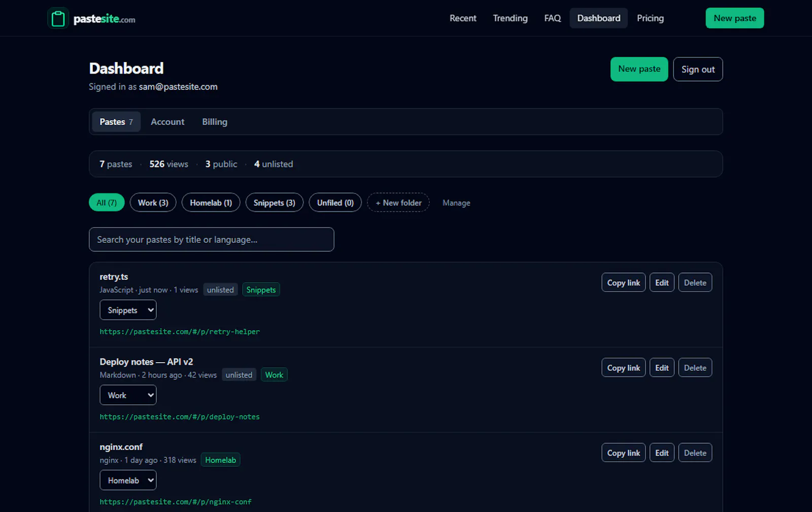The height and width of the screenshot is (512, 812).
Task: Open the Dashboard nav item
Action: click(x=598, y=18)
